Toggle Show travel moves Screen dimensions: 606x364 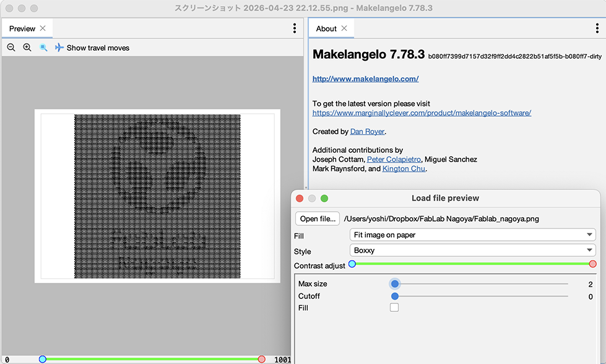[x=92, y=48]
